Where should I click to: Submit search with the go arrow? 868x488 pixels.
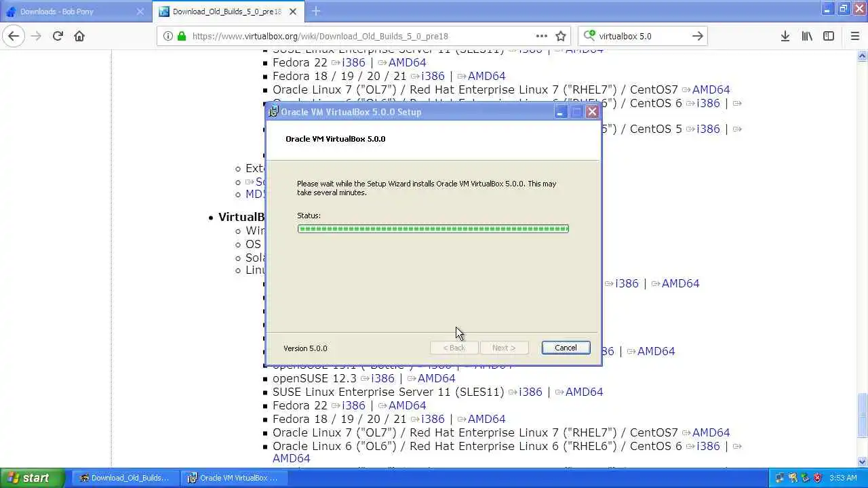point(697,36)
